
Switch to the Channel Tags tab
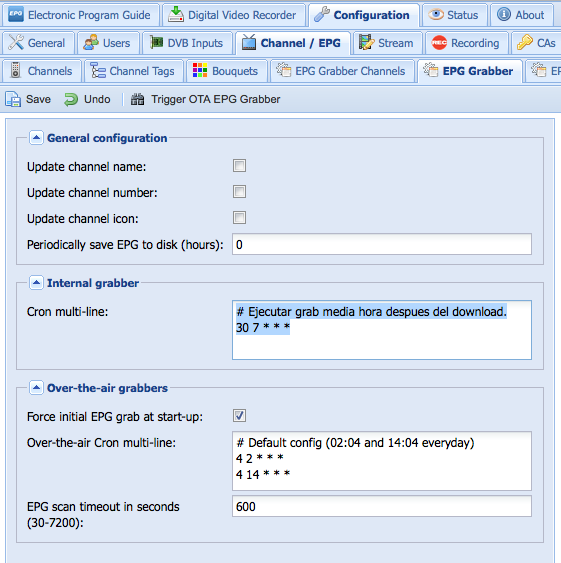(133, 71)
